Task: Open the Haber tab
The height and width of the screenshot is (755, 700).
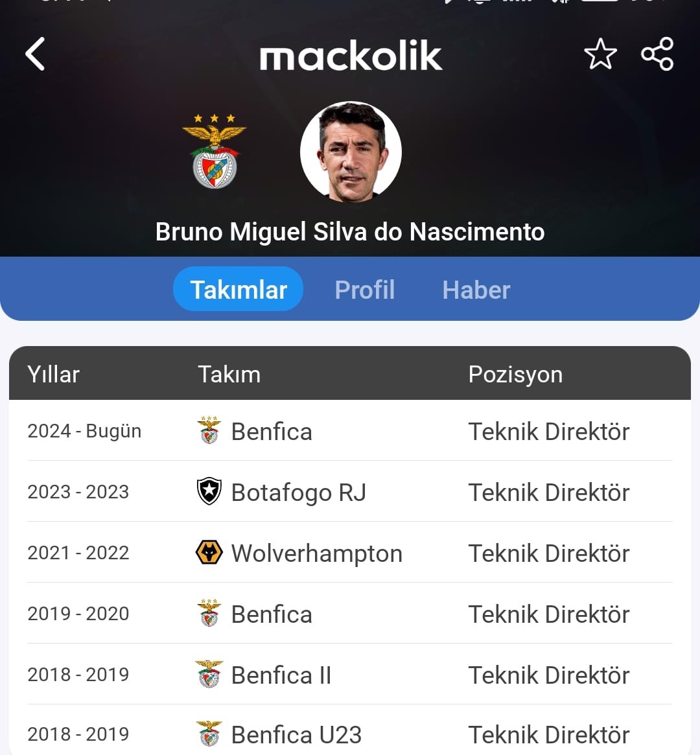Action: (476, 290)
